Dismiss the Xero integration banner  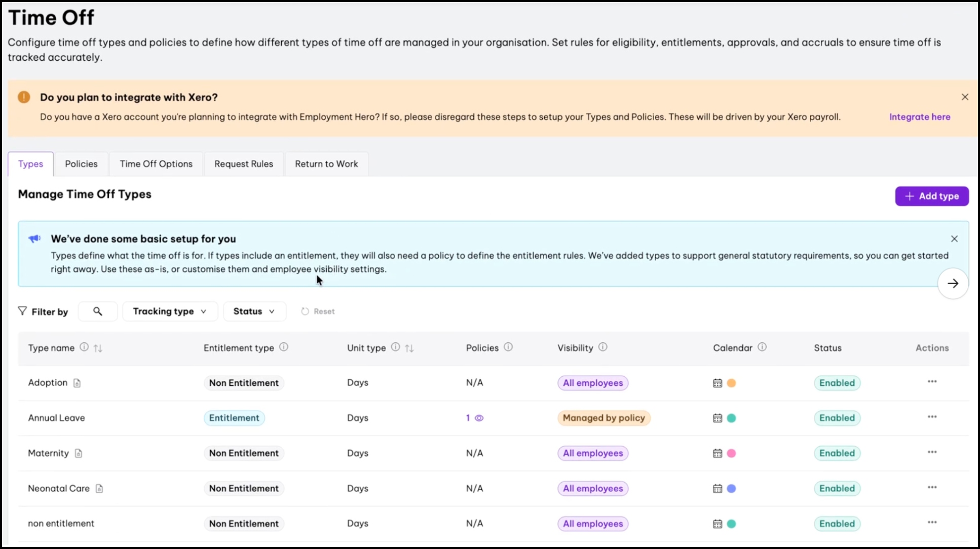point(965,97)
